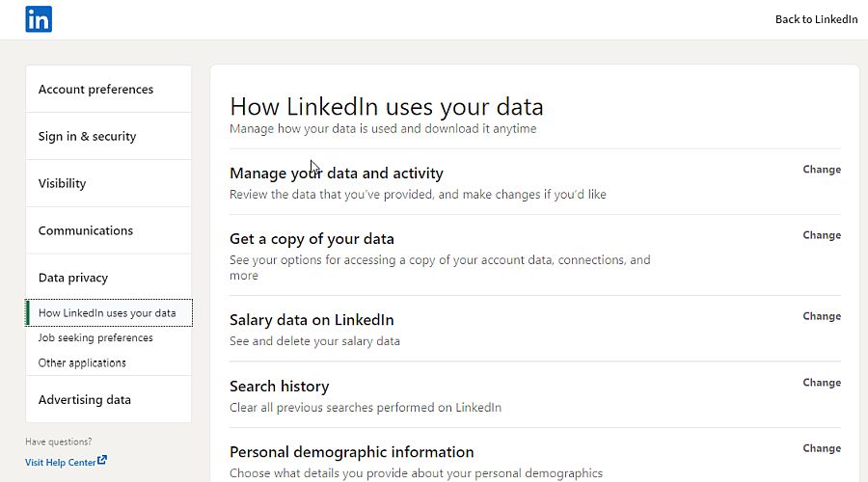Visit Help Center link
This screenshot has width=868, height=482.
click(61, 463)
